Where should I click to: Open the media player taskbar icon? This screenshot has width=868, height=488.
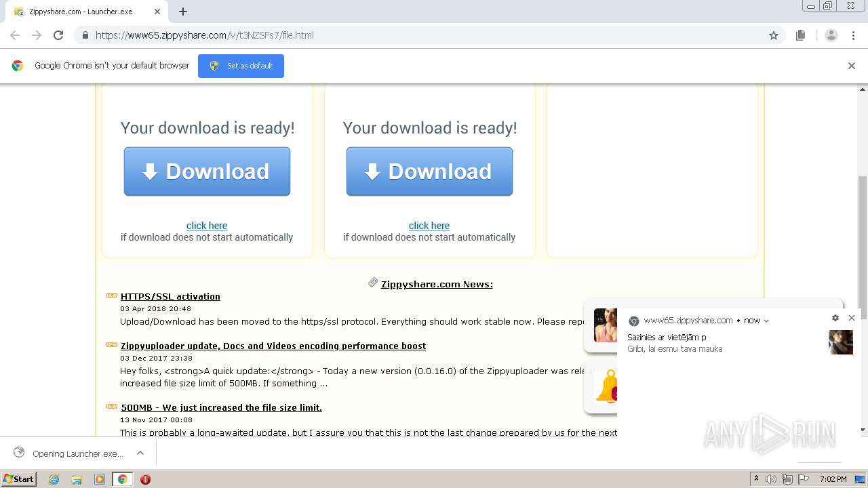click(100, 479)
